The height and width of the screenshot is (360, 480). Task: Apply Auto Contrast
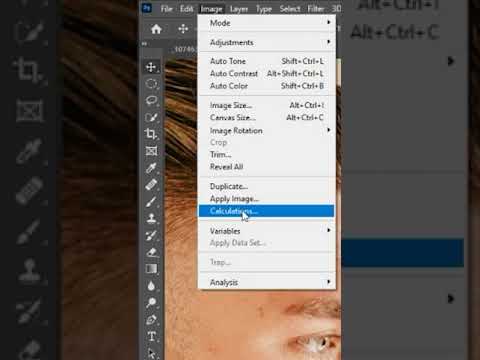(267, 73)
